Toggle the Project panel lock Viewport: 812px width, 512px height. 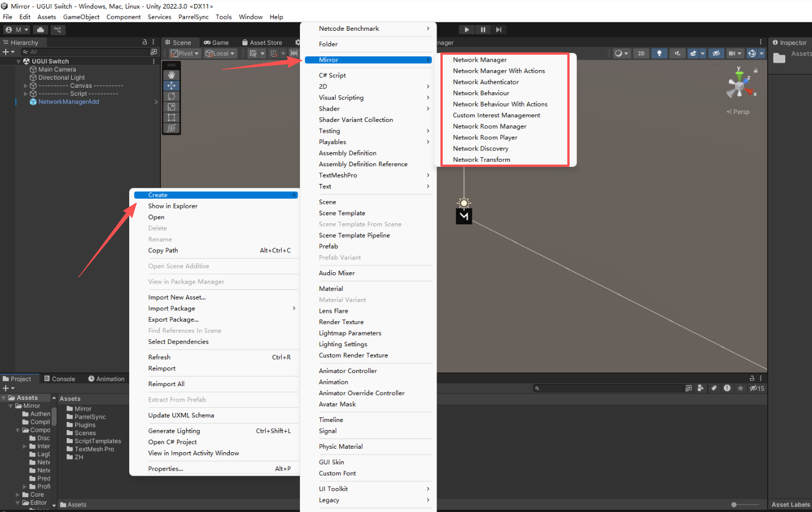pos(752,378)
